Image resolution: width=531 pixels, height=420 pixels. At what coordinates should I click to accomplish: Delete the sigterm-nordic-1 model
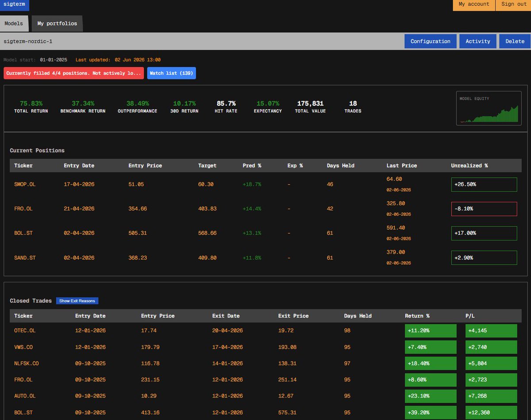pos(515,41)
